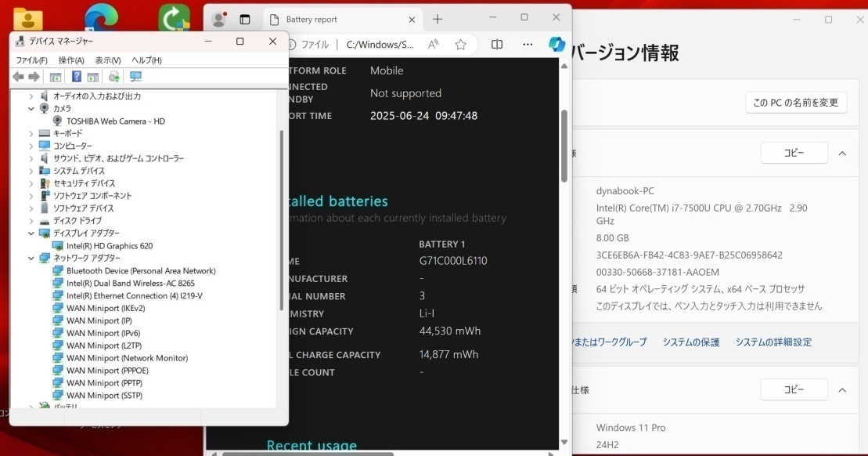Viewport: 868px width, 456px height.
Task: Open the Edge tab actions menu icon
Action: click(x=245, y=20)
